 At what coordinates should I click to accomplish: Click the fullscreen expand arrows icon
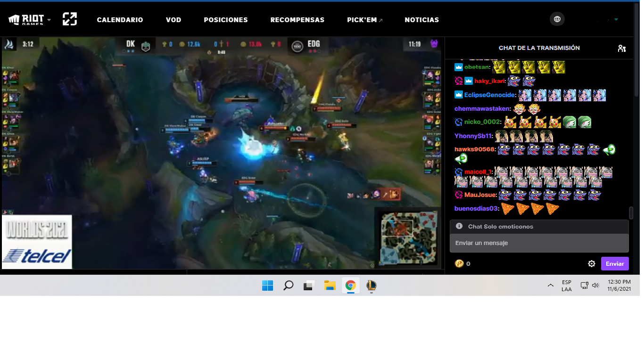[70, 19]
